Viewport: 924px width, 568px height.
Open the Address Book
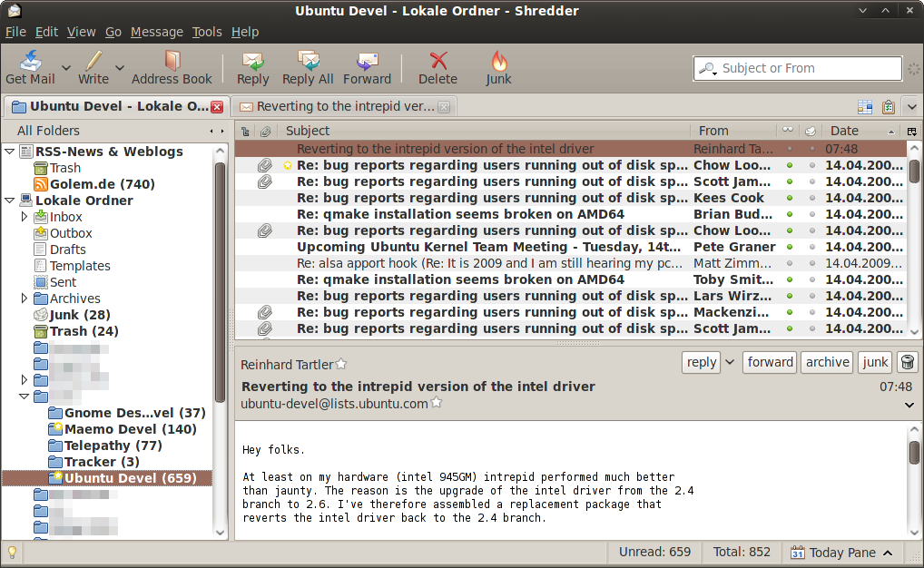[x=172, y=68]
